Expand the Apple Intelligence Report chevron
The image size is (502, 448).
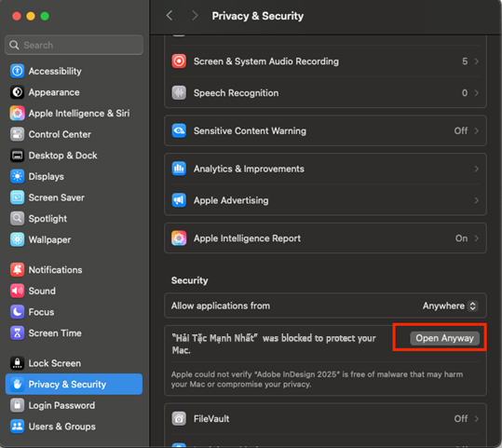point(477,238)
